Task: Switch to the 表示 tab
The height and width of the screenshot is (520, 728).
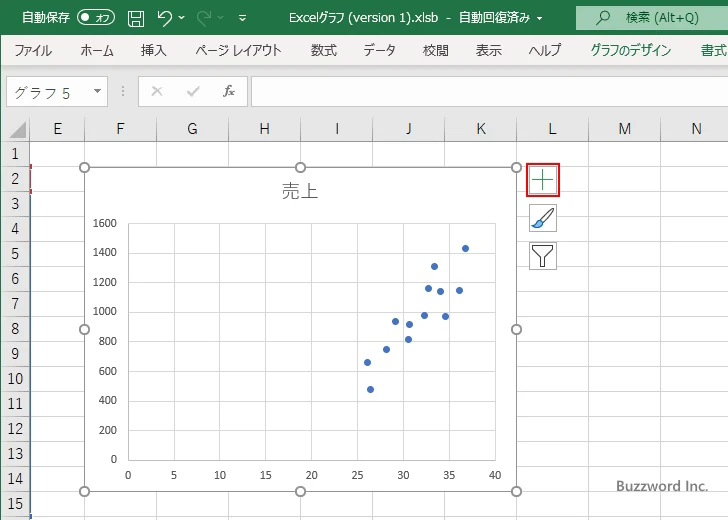Action: point(488,50)
